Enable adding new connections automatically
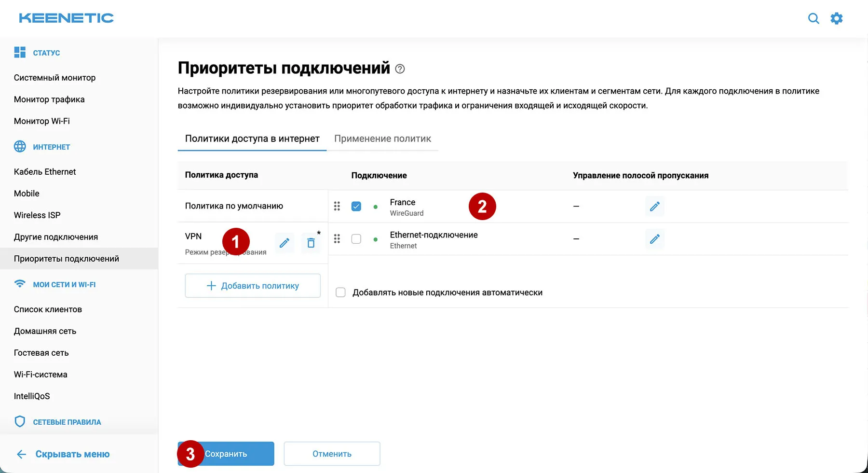Image resolution: width=868 pixels, height=473 pixels. tap(340, 292)
